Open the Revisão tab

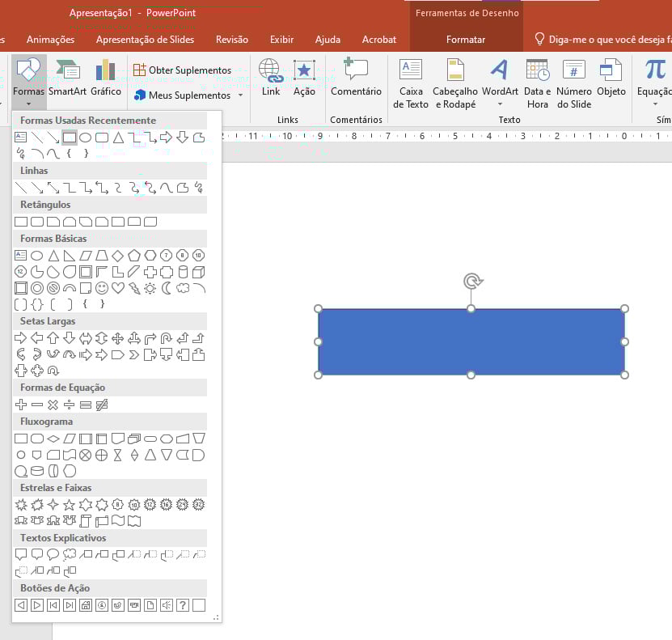tap(232, 40)
